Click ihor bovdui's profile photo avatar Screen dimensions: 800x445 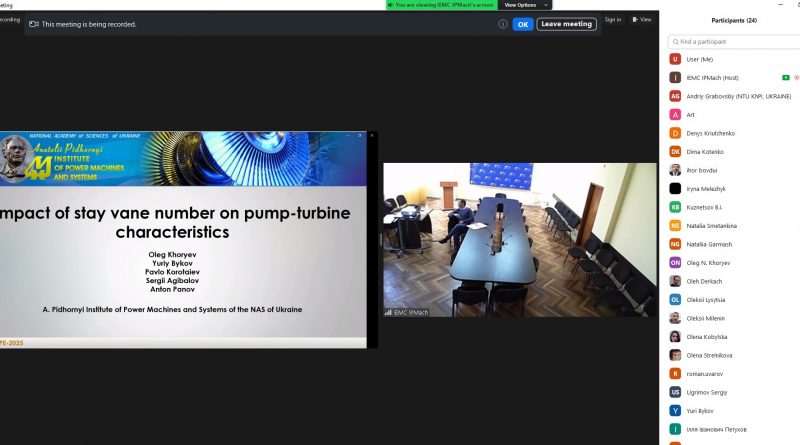click(675, 169)
